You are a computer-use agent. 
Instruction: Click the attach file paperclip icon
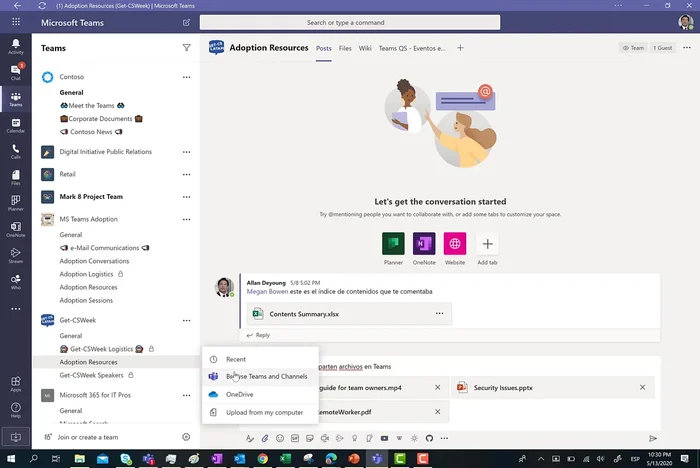click(265, 438)
